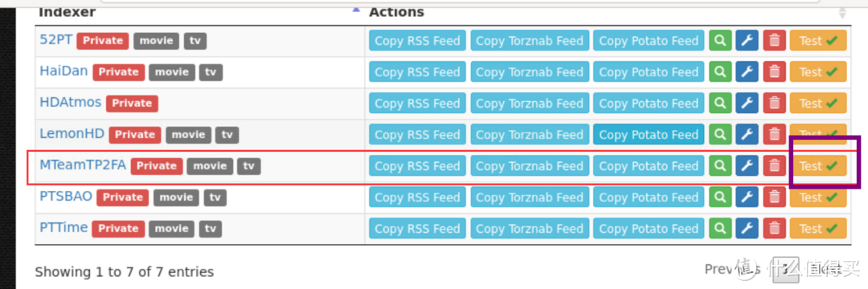Test the PTTime indexer
The width and height of the screenshot is (868, 289).
(818, 228)
